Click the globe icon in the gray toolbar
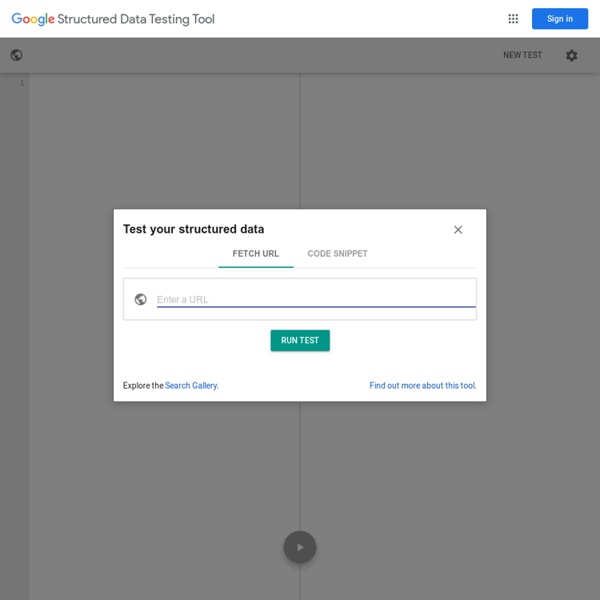 click(x=16, y=55)
